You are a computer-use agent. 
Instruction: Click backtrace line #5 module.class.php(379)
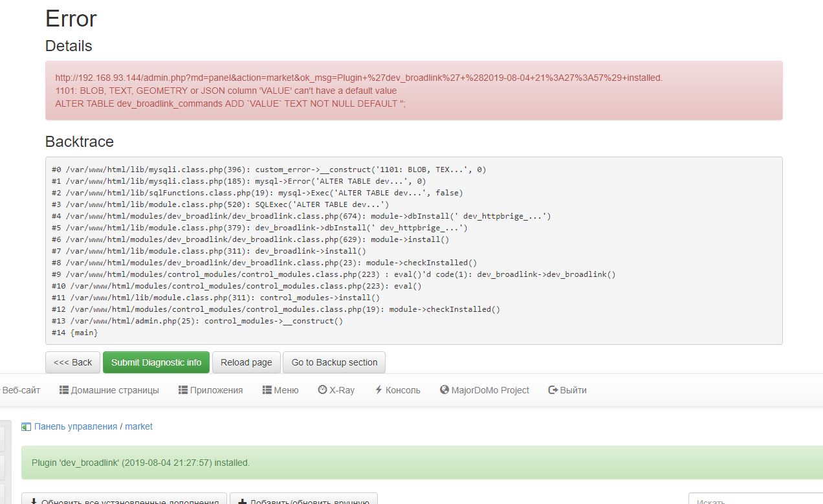[x=259, y=228]
